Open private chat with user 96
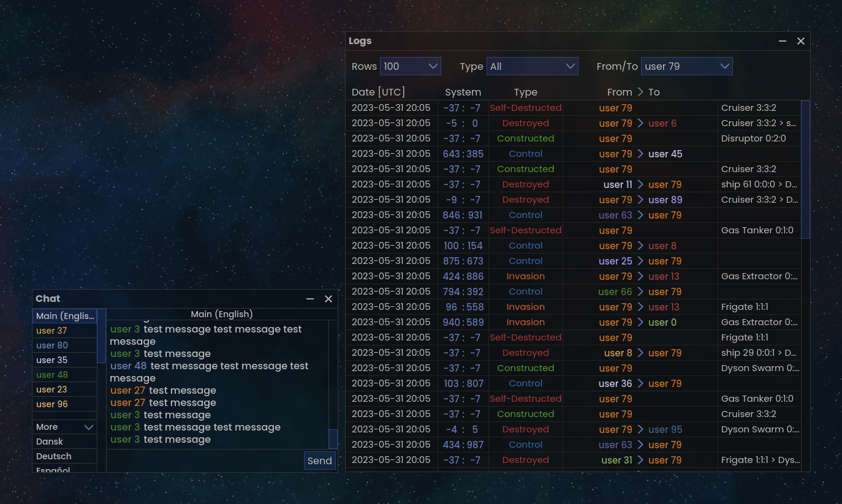 pos(65,404)
